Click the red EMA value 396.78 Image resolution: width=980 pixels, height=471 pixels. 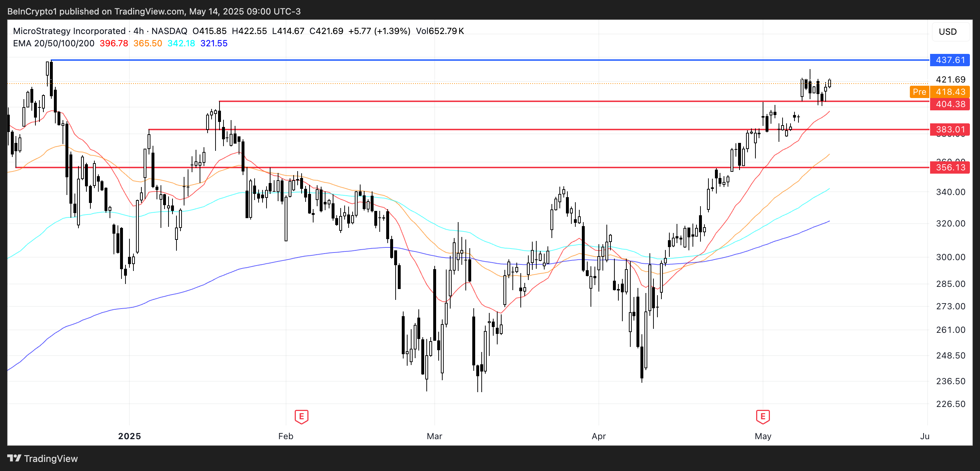pyautogui.click(x=114, y=43)
